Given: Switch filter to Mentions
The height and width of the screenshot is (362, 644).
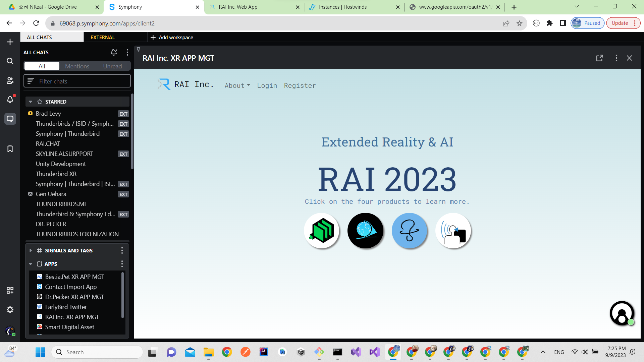Looking at the screenshot, I should tap(77, 66).
